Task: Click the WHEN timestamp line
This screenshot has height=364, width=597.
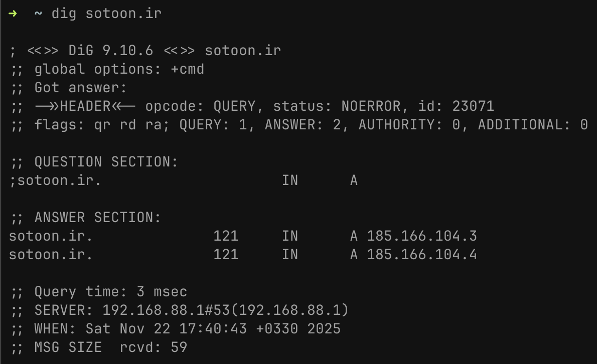Action: (187, 329)
